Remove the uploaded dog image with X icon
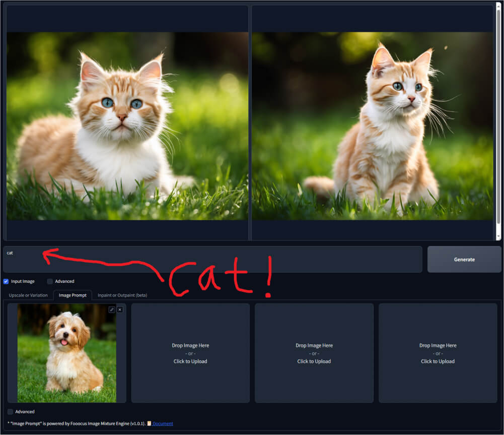Viewport: 504px width, 435px height. [120, 309]
